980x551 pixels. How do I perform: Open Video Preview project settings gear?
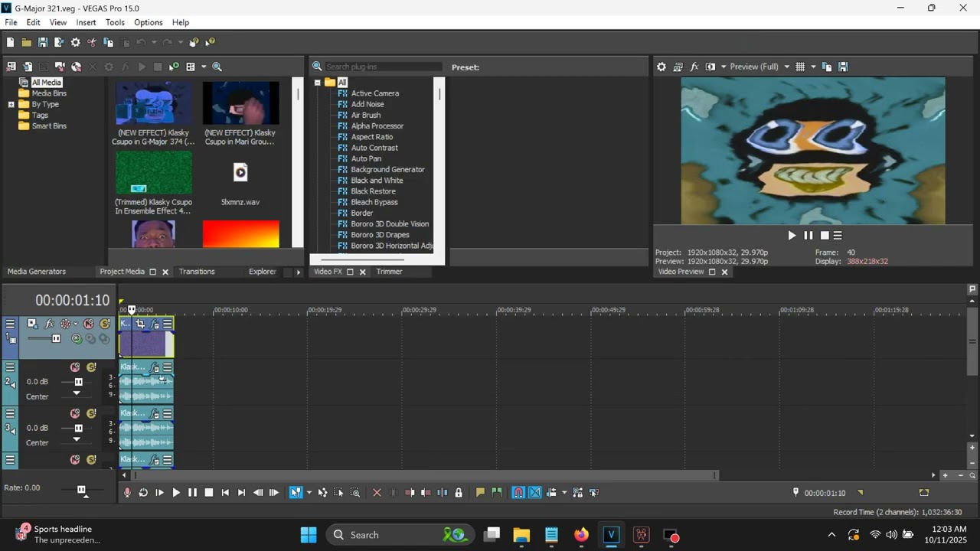click(661, 67)
